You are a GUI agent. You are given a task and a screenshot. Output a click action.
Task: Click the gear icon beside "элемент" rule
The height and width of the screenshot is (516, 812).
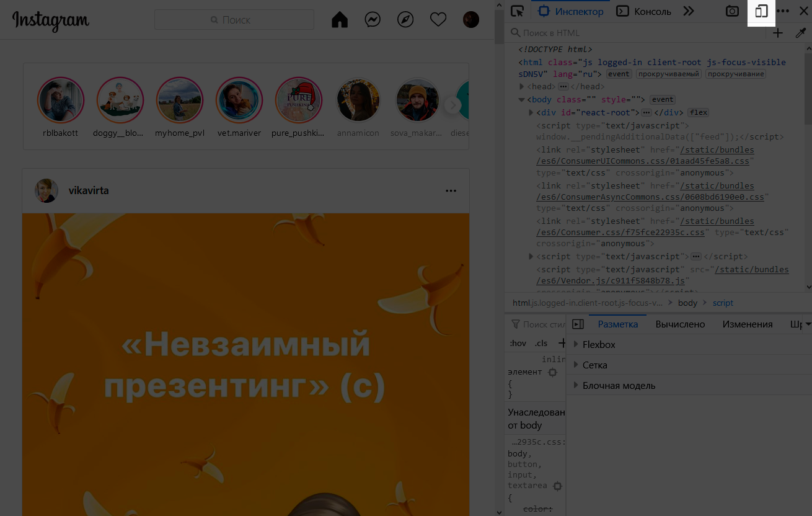click(552, 372)
